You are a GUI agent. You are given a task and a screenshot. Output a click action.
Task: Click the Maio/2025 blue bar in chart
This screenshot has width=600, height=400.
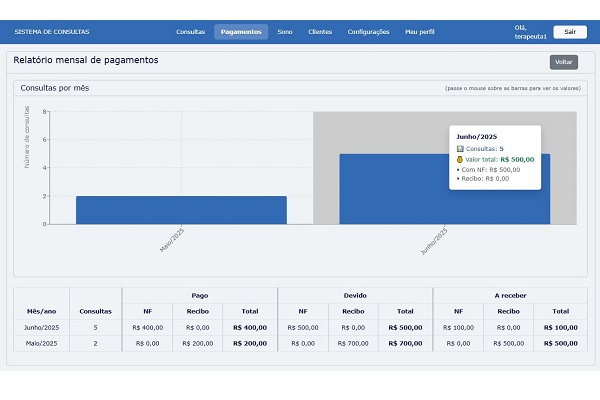pos(181,210)
